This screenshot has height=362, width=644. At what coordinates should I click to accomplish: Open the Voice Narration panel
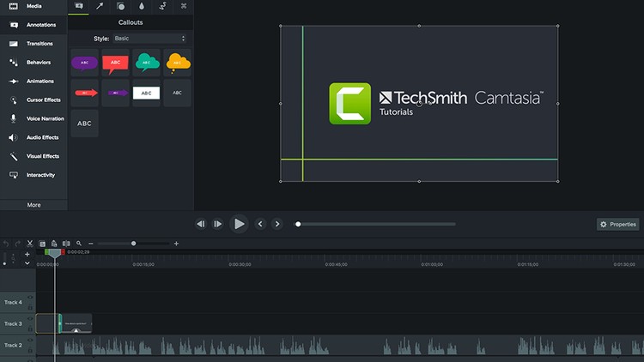(x=33, y=118)
